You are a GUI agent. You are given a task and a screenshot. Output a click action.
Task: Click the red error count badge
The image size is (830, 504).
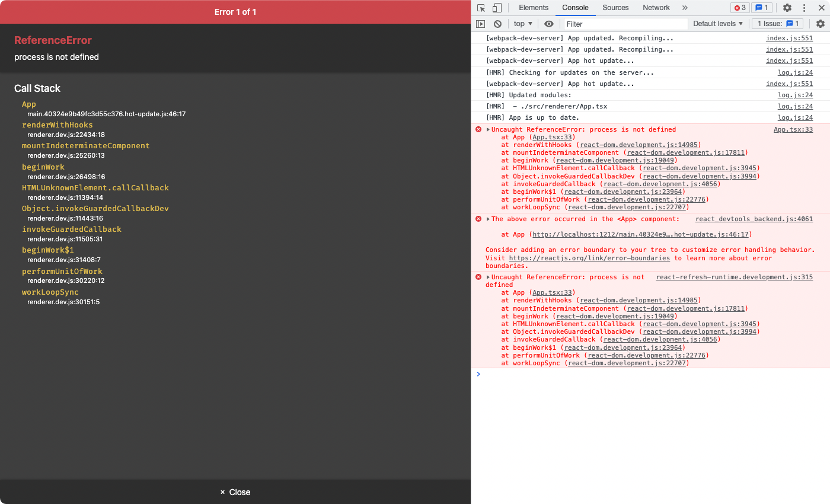pyautogui.click(x=739, y=8)
